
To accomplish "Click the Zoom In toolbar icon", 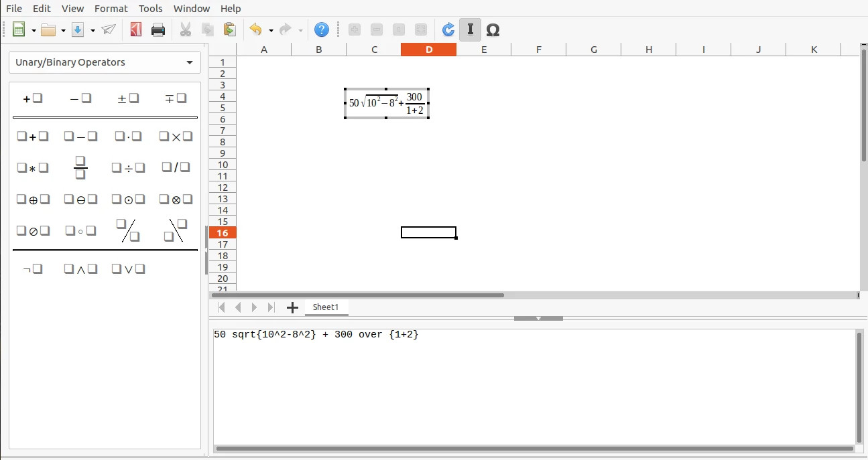I will [355, 29].
